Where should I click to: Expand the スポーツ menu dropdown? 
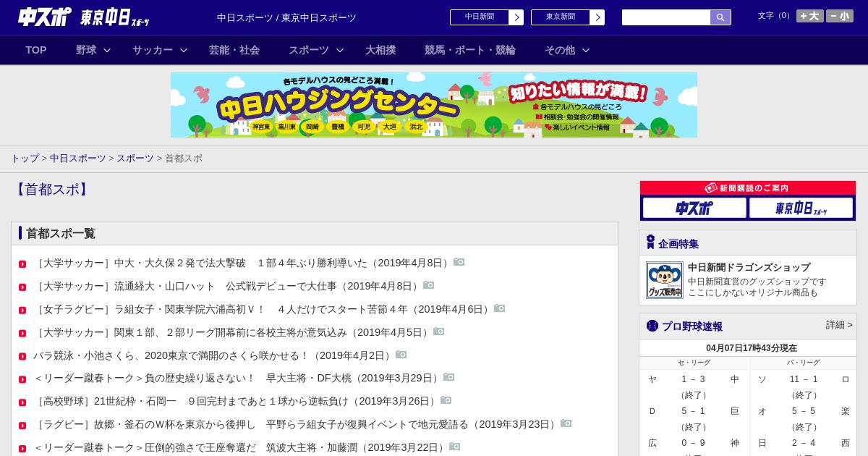pos(340,50)
